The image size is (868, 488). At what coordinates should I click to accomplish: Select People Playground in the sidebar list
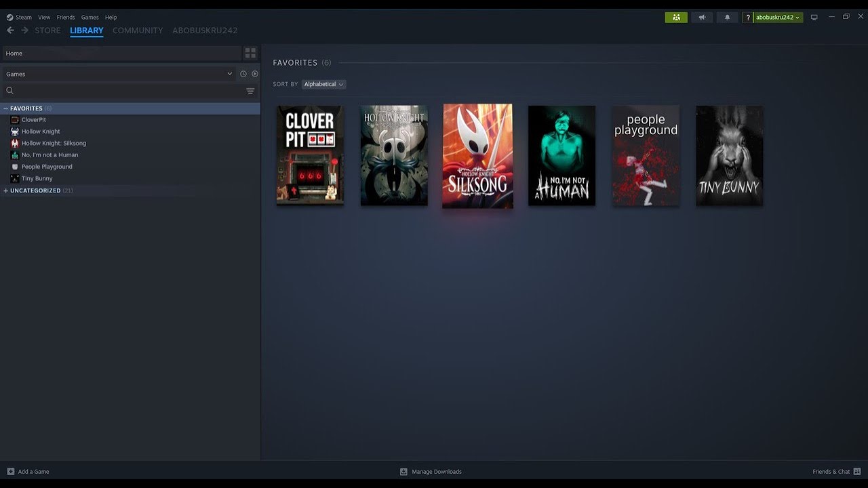(47, 167)
